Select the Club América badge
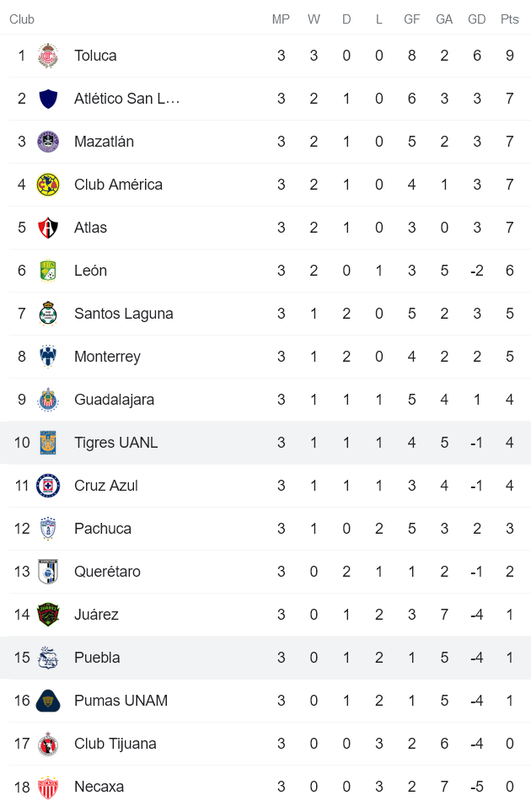The image size is (531, 812). 48,184
